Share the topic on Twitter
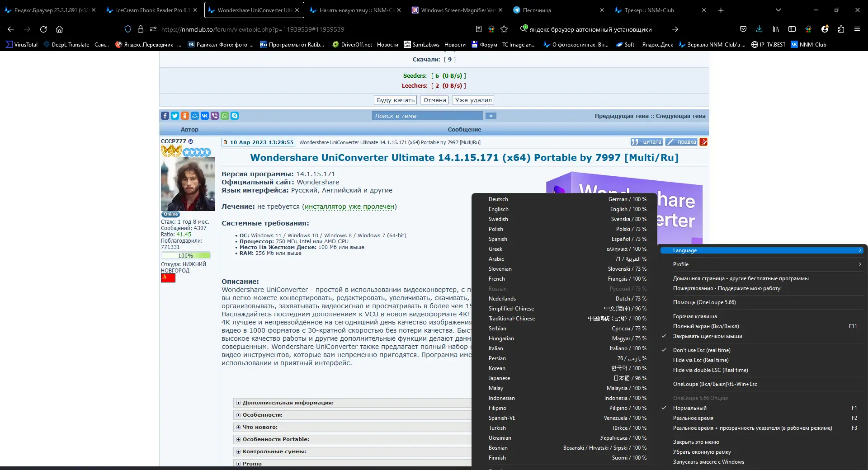868x470 pixels. click(175, 116)
